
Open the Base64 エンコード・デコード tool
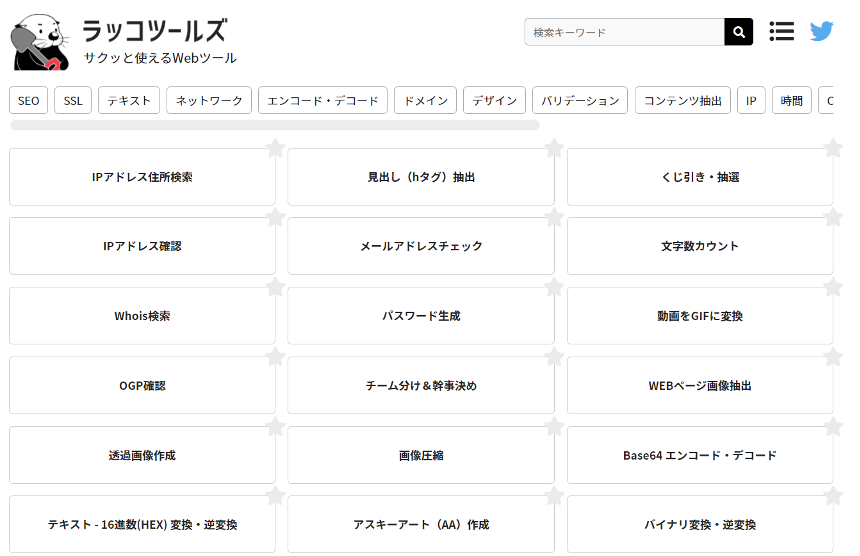(x=700, y=455)
